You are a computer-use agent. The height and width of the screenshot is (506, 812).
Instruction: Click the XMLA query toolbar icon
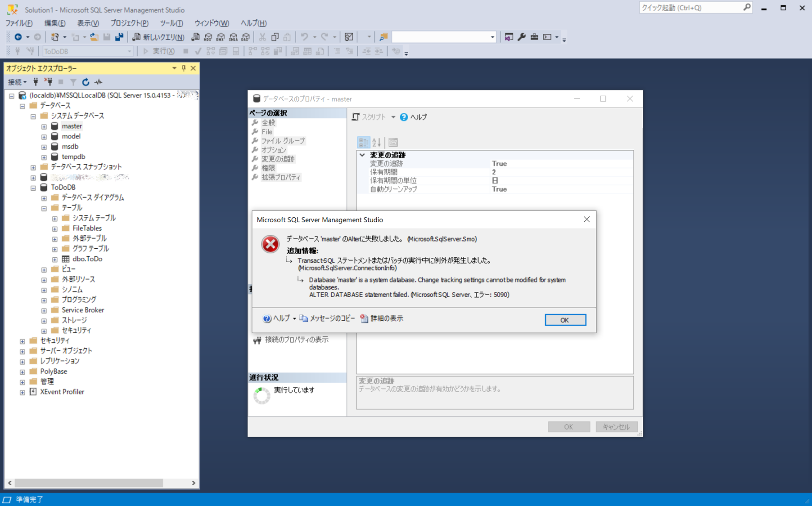point(233,37)
